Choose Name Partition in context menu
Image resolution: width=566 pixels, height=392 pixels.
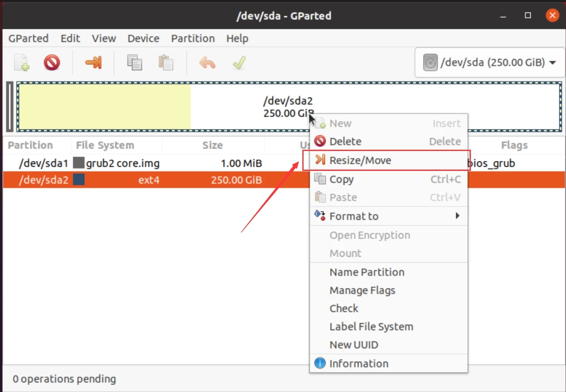tap(389, 272)
